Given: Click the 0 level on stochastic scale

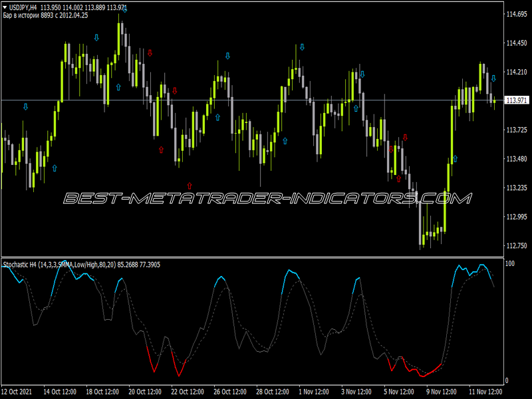Looking at the screenshot, I should pyautogui.click(x=507, y=380).
